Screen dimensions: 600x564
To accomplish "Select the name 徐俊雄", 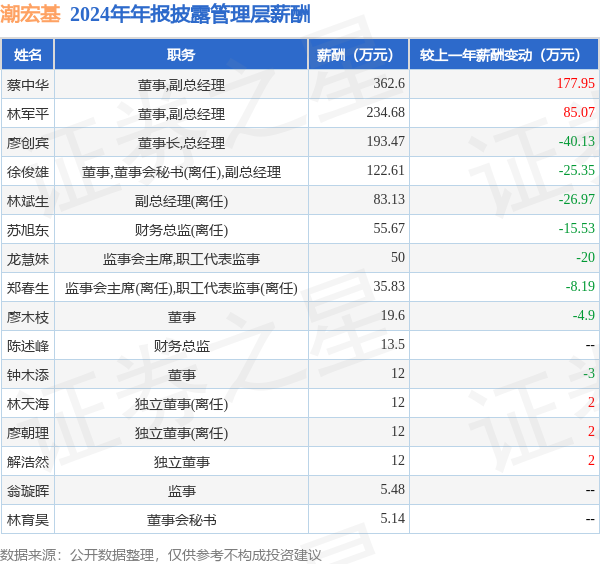I will (x=28, y=172).
